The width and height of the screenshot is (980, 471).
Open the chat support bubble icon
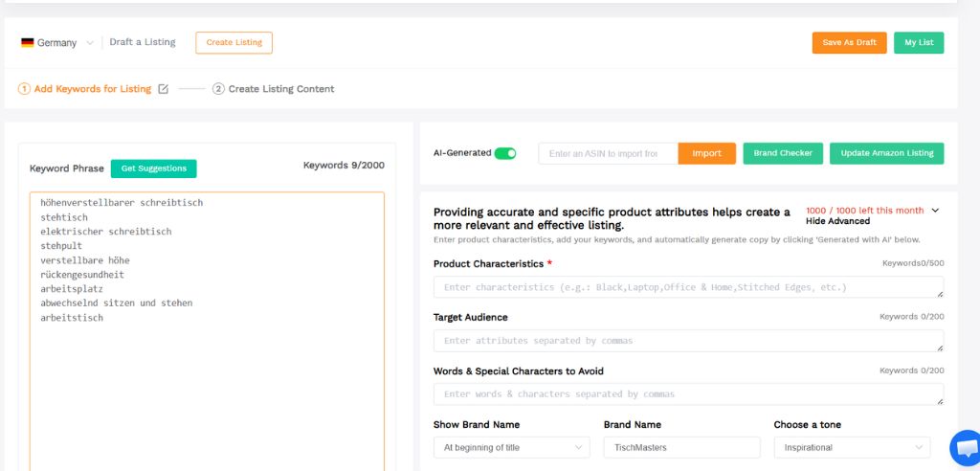point(967,447)
